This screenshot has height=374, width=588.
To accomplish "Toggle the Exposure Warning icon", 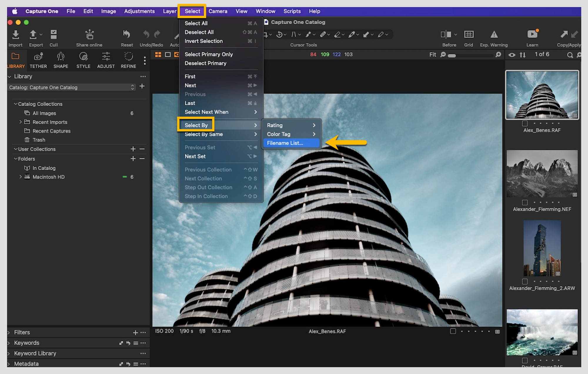I will (494, 34).
